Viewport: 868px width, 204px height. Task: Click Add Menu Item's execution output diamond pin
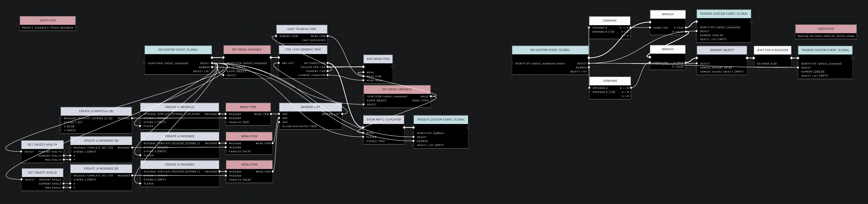393,67
